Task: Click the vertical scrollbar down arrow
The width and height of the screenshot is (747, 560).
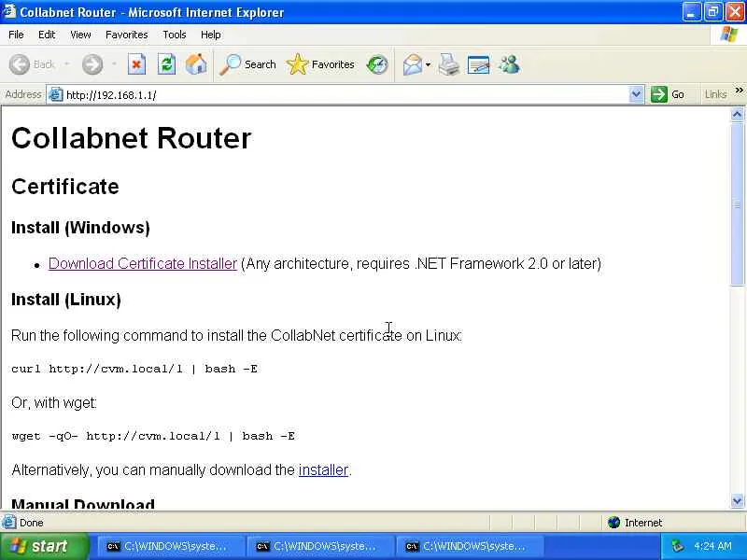Action: pos(737,501)
